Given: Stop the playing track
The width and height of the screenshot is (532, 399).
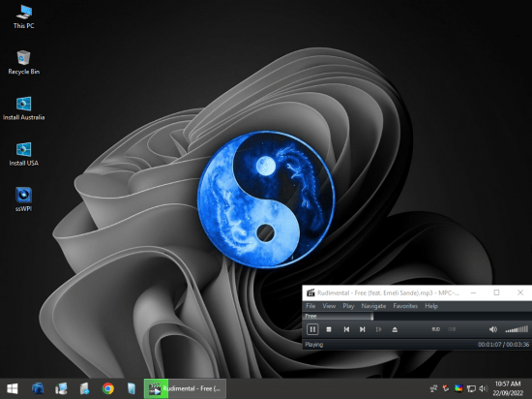Looking at the screenshot, I should 329,329.
